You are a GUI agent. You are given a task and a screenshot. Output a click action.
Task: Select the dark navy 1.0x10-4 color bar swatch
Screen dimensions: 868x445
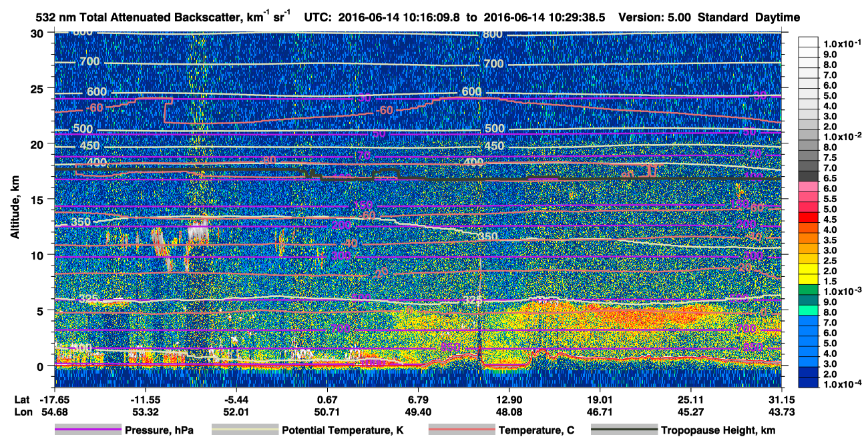tap(809, 384)
